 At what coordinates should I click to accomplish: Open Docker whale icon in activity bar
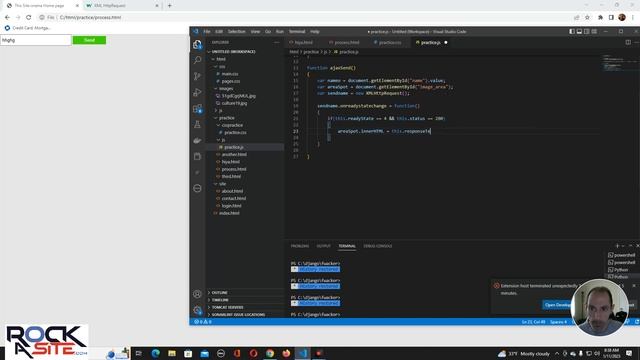(198, 140)
